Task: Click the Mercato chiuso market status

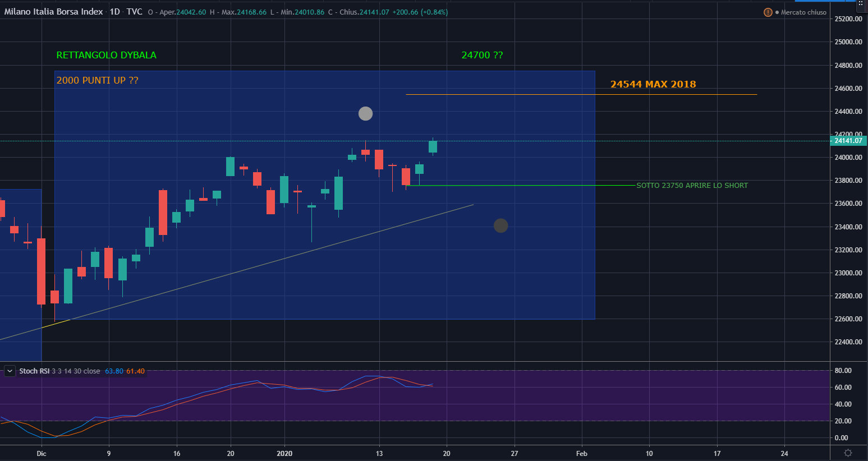Action: pos(803,12)
